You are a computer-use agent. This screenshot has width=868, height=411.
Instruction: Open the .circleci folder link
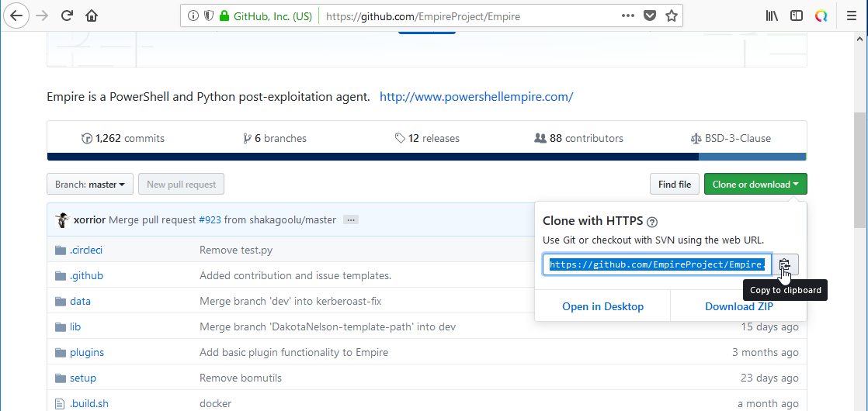click(86, 250)
